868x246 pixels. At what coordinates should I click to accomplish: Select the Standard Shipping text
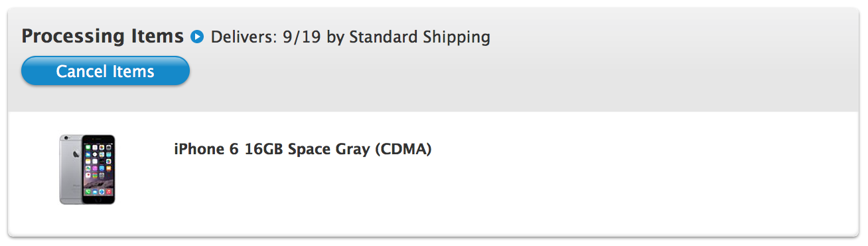[x=420, y=37]
